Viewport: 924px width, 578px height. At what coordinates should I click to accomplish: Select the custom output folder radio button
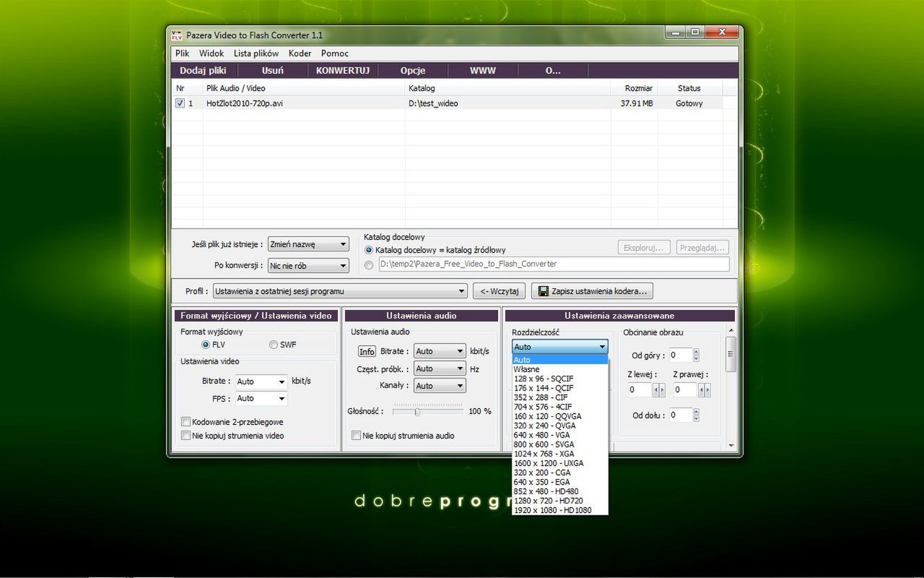pyautogui.click(x=369, y=264)
